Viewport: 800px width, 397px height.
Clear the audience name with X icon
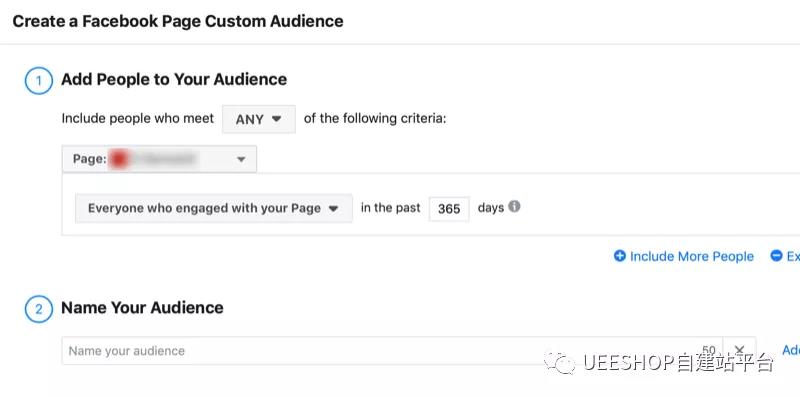739,351
